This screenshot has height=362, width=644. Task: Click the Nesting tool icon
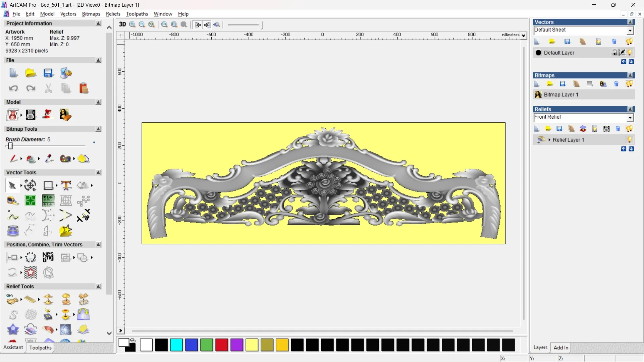pyautogui.click(x=48, y=257)
